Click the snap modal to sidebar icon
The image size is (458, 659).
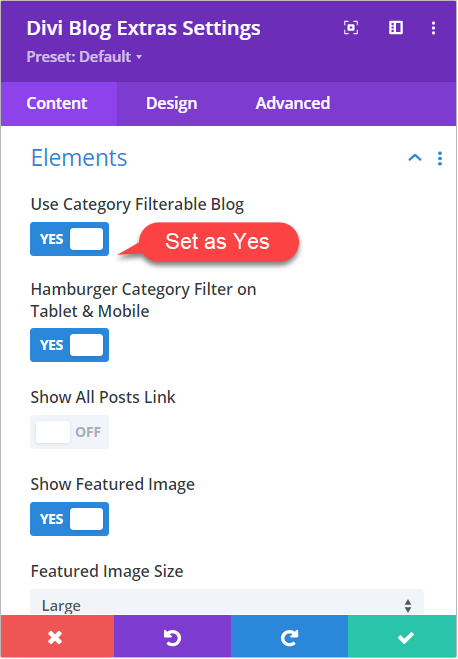coord(396,28)
